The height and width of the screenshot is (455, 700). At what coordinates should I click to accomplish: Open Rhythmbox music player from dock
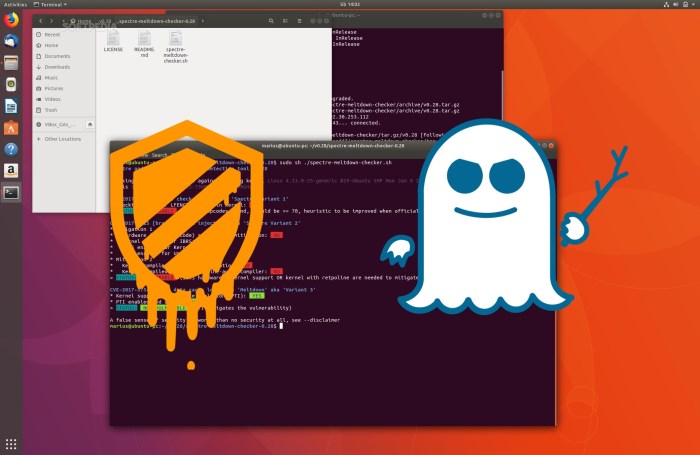[x=11, y=84]
